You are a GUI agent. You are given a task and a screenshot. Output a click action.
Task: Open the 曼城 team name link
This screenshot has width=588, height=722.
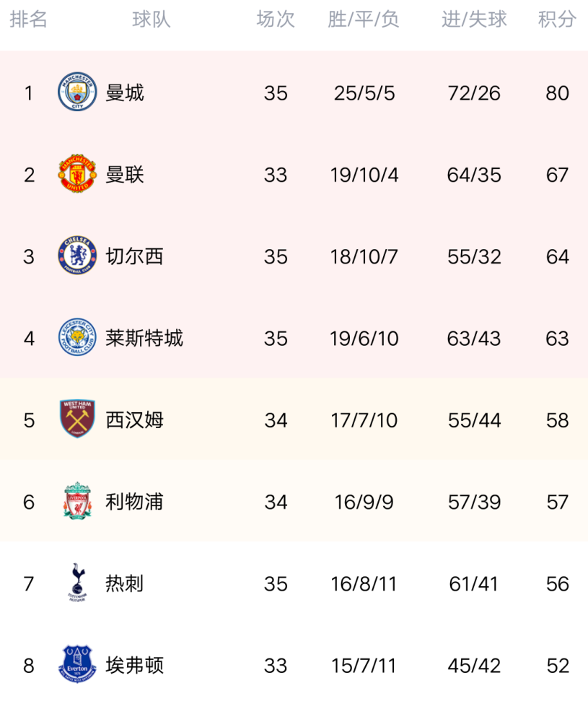(x=125, y=92)
